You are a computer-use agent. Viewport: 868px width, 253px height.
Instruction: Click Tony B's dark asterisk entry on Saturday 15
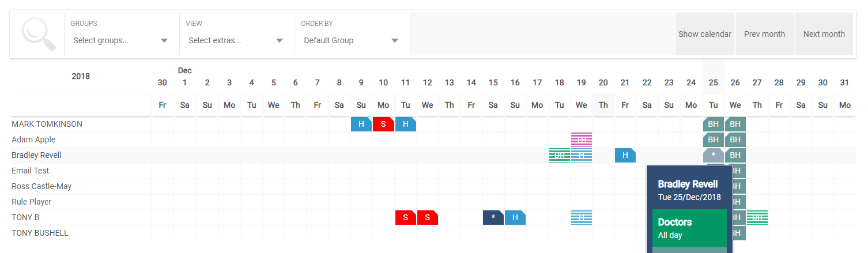click(x=493, y=217)
